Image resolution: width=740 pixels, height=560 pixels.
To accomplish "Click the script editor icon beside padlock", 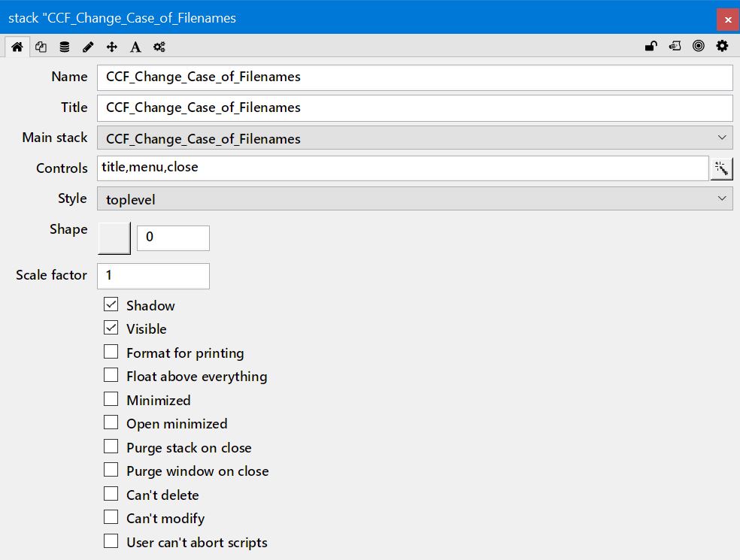I will point(675,46).
